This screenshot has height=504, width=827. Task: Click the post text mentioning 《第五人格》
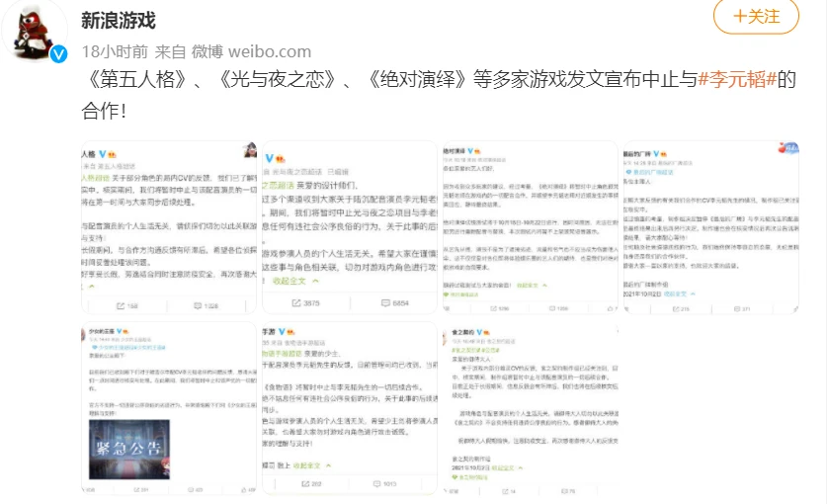pyautogui.click(x=439, y=95)
